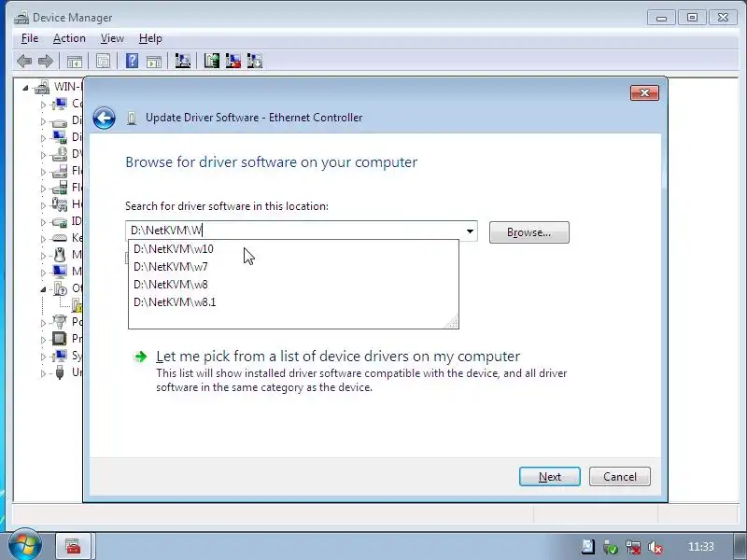Click the Device Manager toolbox taskbar button

[x=73, y=546]
